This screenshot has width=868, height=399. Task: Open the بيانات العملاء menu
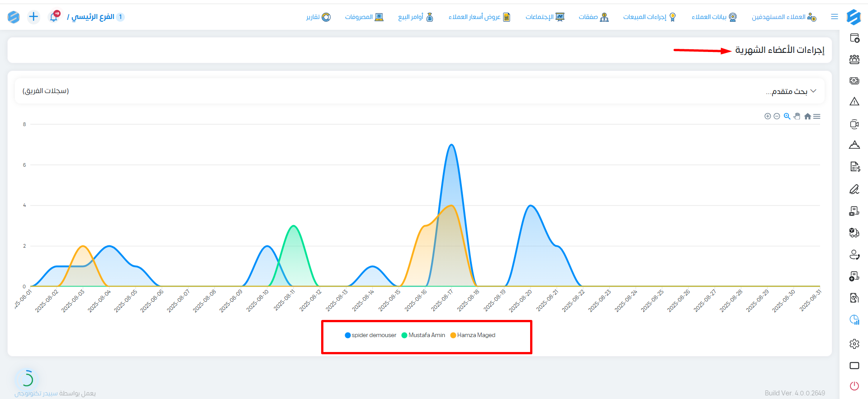click(x=714, y=17)
